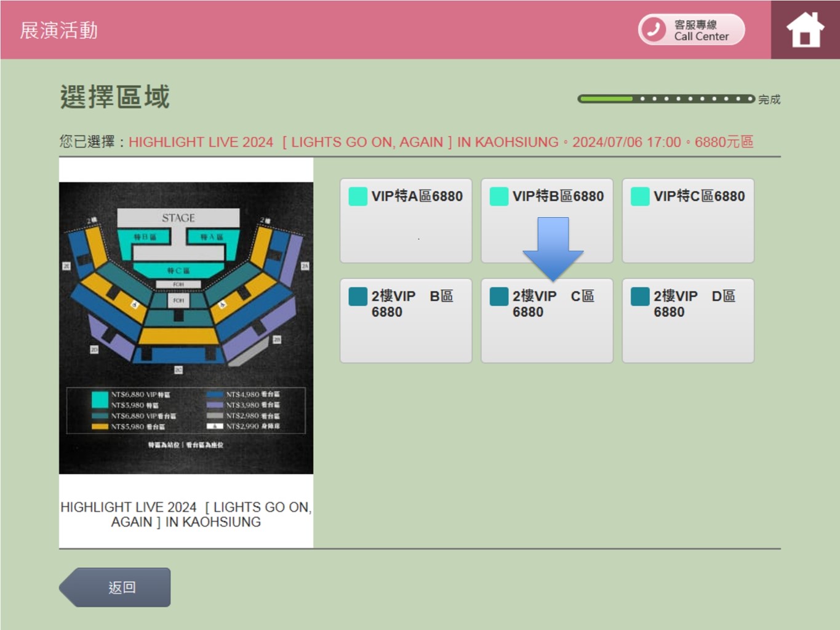Click the phone icon in Call Center

pos(654,30)
